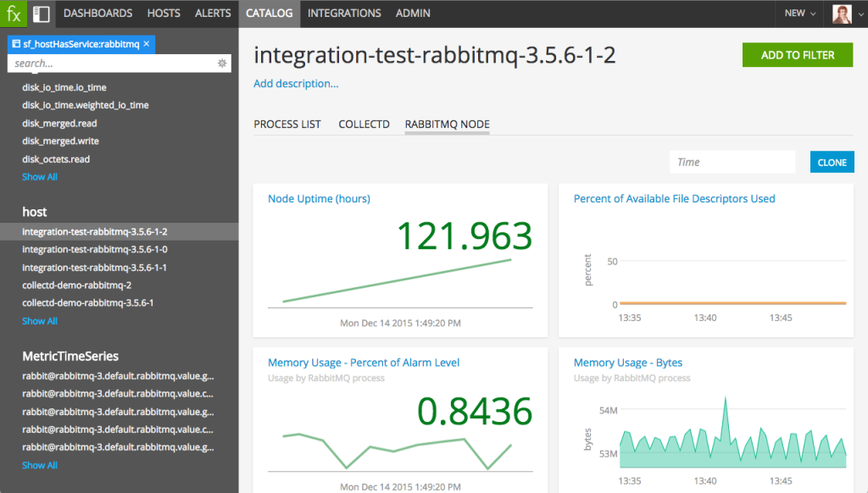The image size is (868, 493).
Task: Select metric disk_merged.read
Action: [59, 124]
